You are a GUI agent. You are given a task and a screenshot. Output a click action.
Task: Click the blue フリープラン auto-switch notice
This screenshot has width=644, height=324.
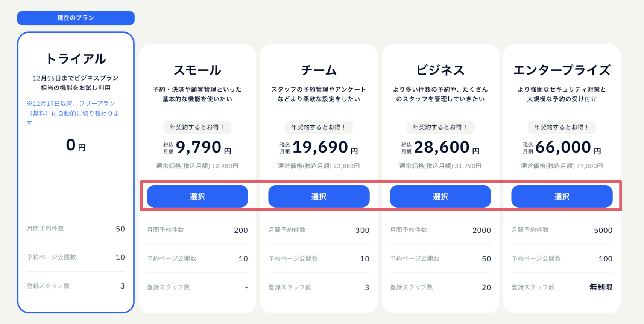pos(73,113)
